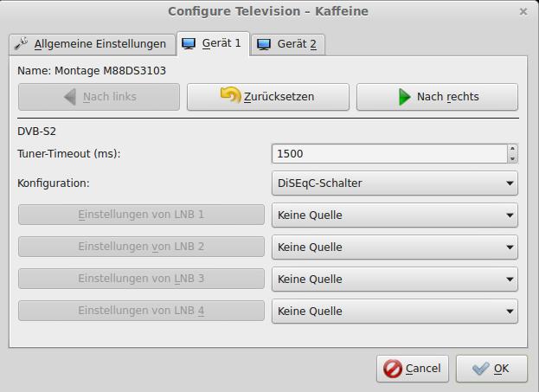The height and width of the screenshot is (392, 539).
Task: Click the monitor icon on Gerät 2 tab
Action: (x=264, y=44)
